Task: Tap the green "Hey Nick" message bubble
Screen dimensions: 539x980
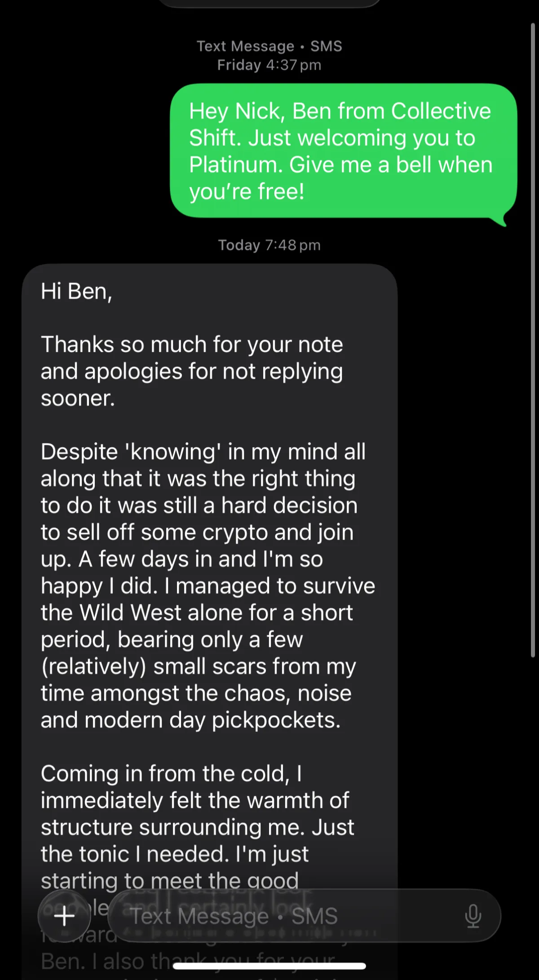Action: tap(343, 151)
